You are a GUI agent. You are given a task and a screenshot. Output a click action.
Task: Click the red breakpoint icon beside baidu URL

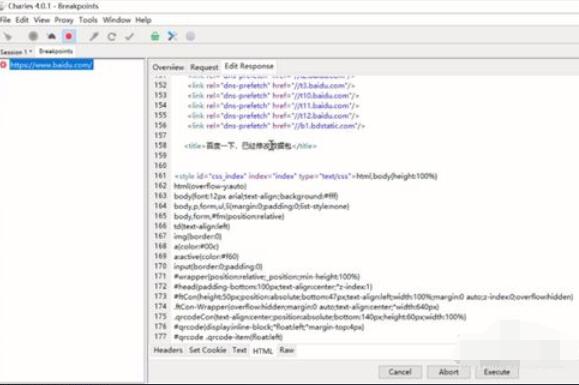tap(3, 65)
